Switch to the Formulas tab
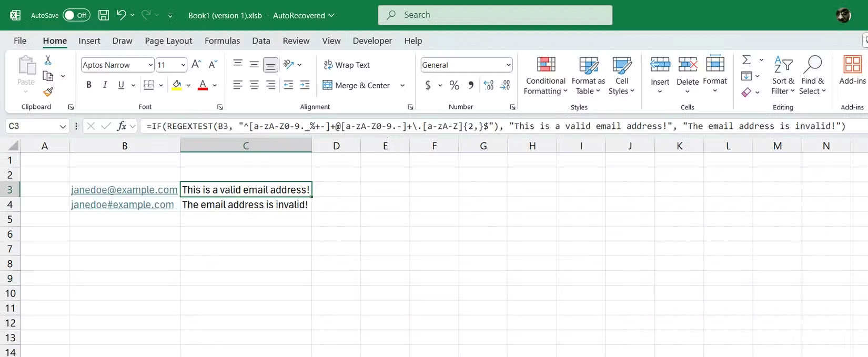Screen dimensions: 868x357 pyautogui.click(x=222, y=41)
